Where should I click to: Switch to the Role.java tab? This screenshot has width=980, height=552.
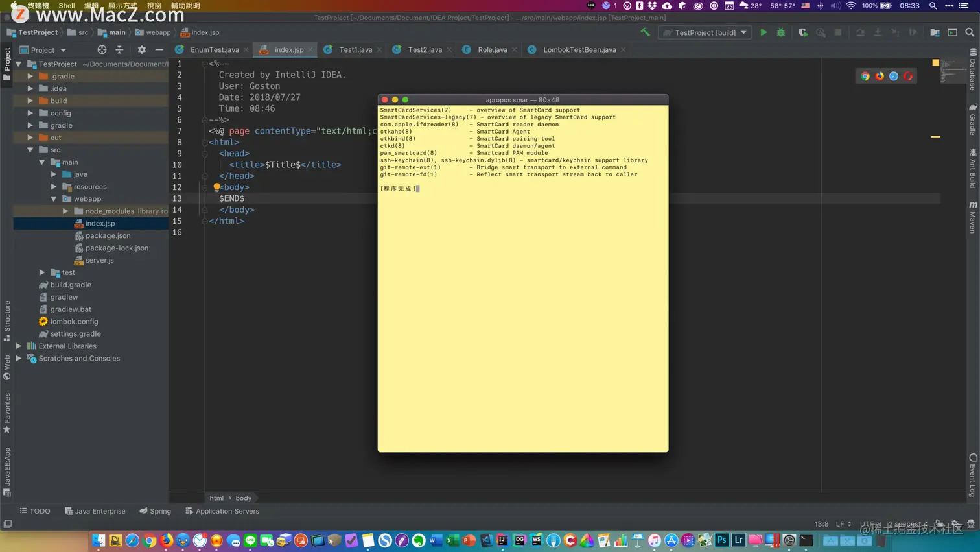pyautogui.click(x=490, y=50)
